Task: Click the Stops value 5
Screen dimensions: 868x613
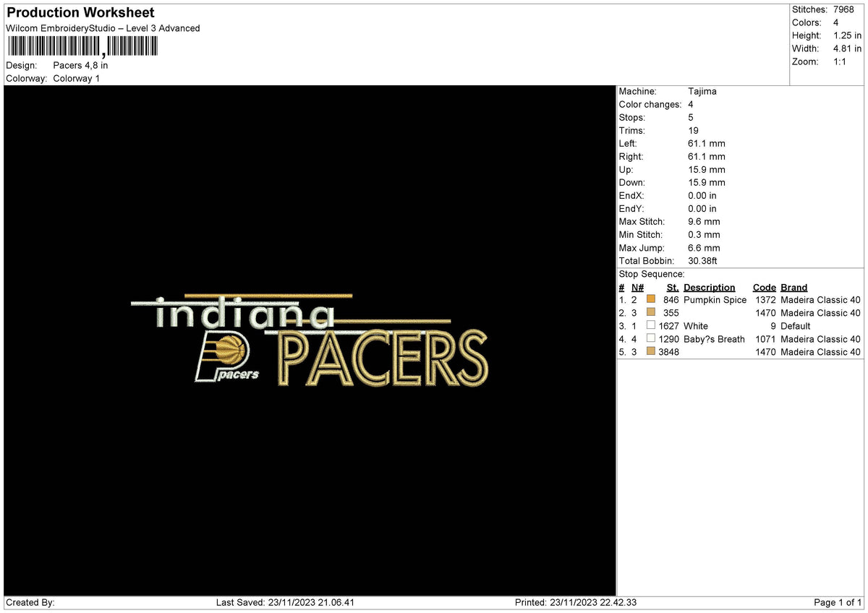Action: click(x=691, y=118)
